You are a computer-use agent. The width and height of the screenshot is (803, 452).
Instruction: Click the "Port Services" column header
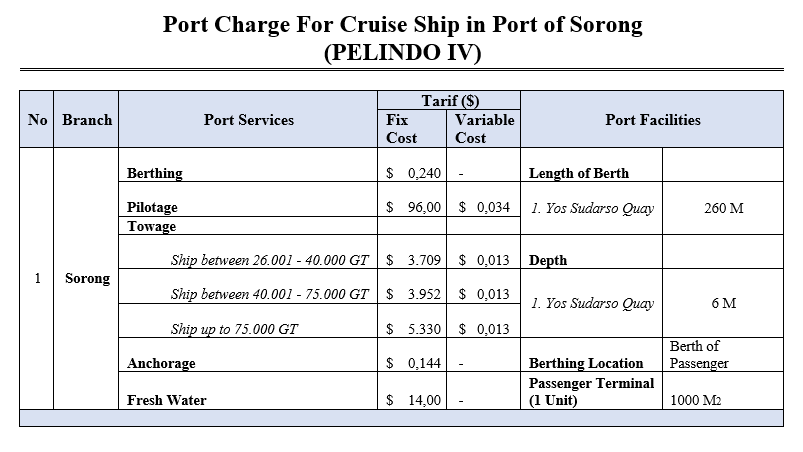(x=248, y=120)
